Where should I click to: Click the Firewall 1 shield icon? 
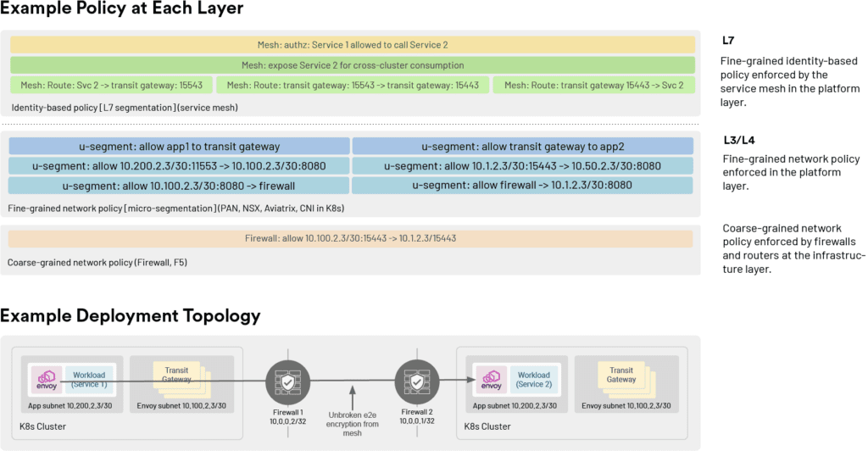tap(288, 384)
